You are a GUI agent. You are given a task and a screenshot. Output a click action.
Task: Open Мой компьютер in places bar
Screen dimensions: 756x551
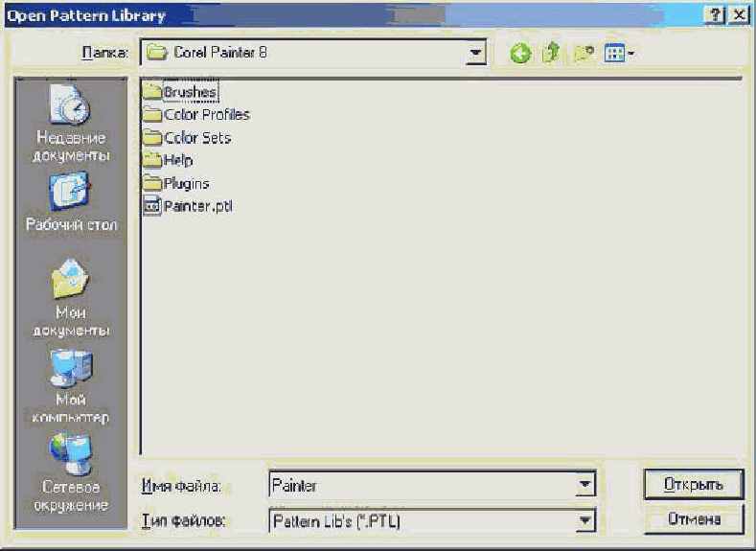[x=71, y=387]
